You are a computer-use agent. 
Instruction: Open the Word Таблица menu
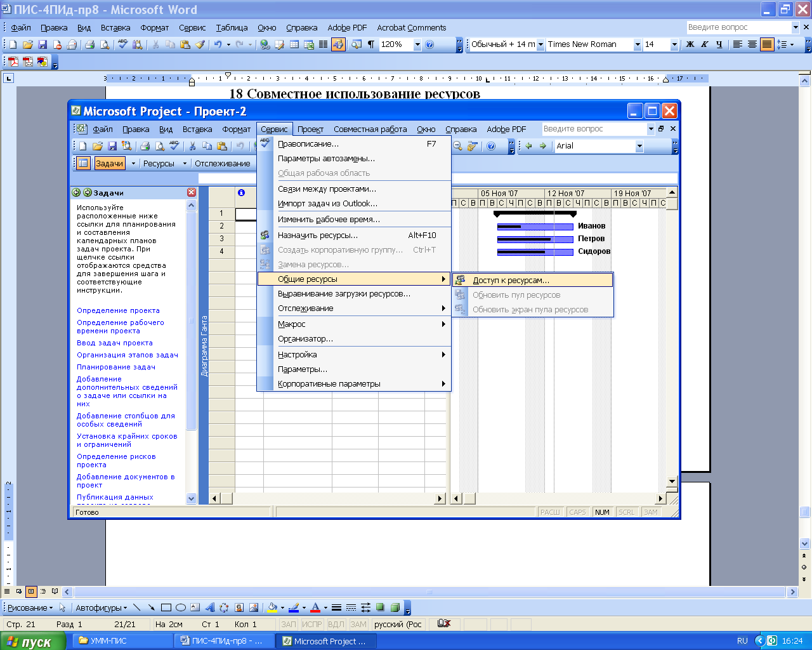pos(232,28)
